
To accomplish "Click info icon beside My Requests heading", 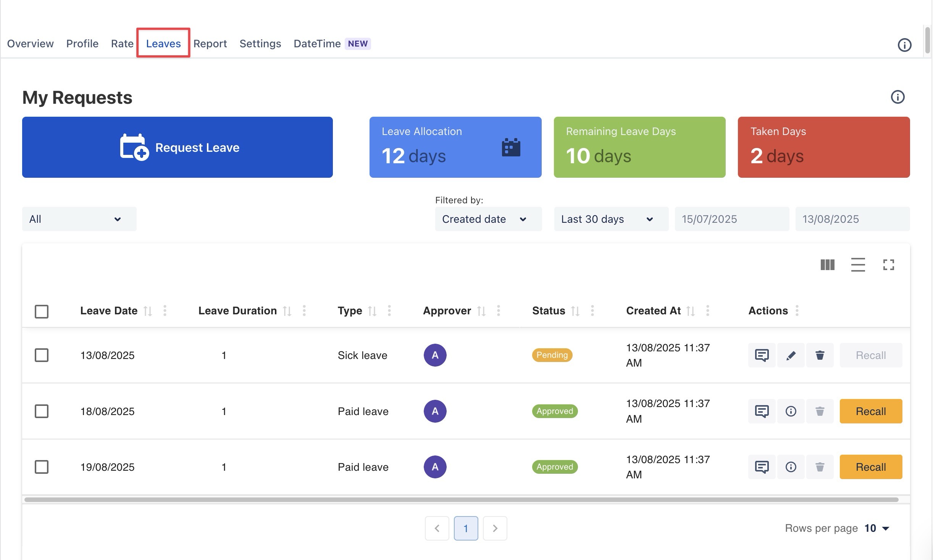I will coord(897,97).
